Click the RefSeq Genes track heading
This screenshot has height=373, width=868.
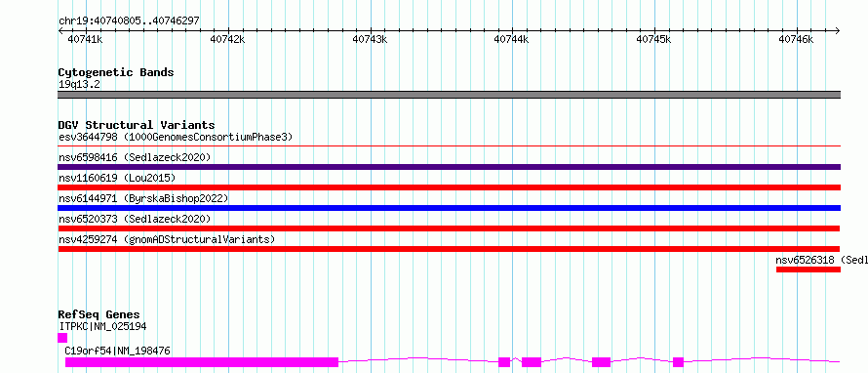(99, 314)
